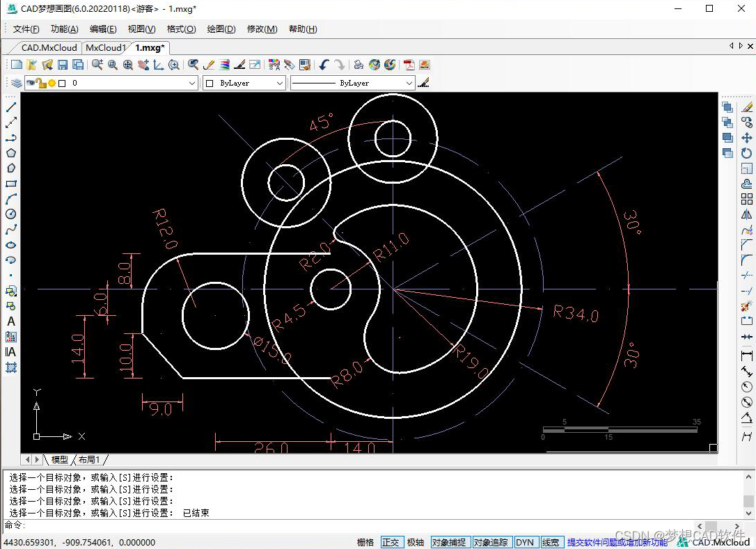756x549 pixels.
Task: Open the 视图(V) menu
Action: coord(142,29)
